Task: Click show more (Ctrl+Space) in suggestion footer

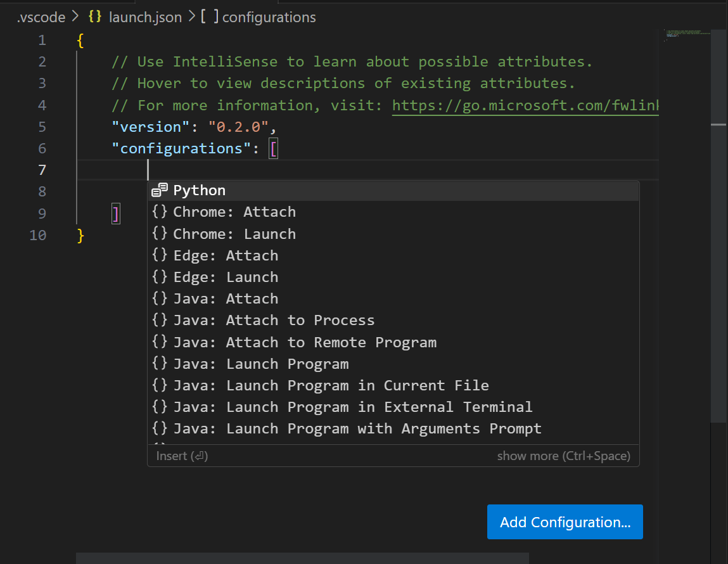Action: [564, 456]
